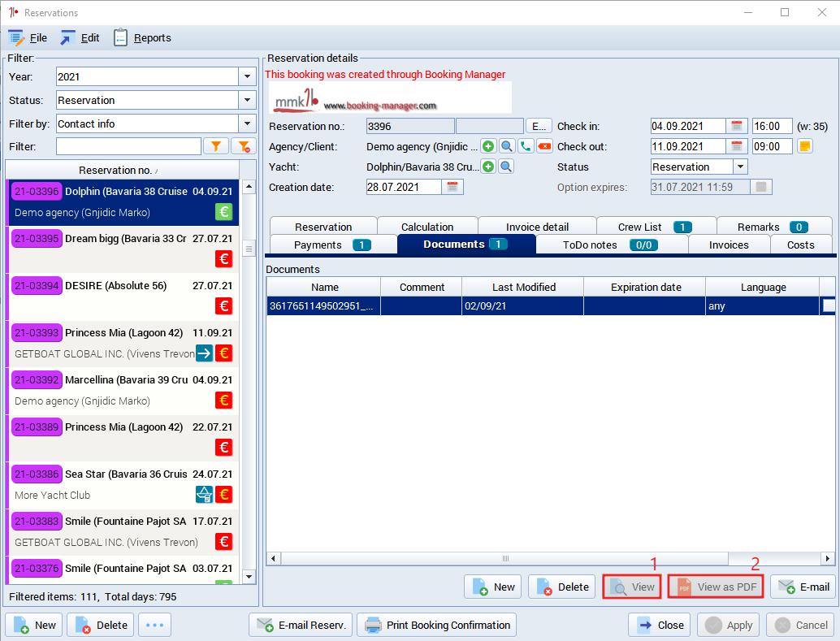Click the E... button beside Reservation no.
Image resolution: width=840 pixels, height=641 pixels.
pos(539,126)
